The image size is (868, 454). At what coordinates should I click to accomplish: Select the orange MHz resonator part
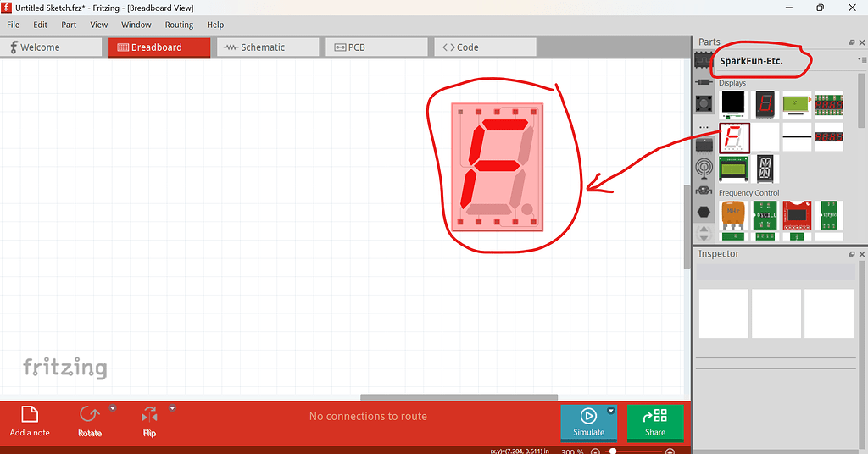point(733,215)
